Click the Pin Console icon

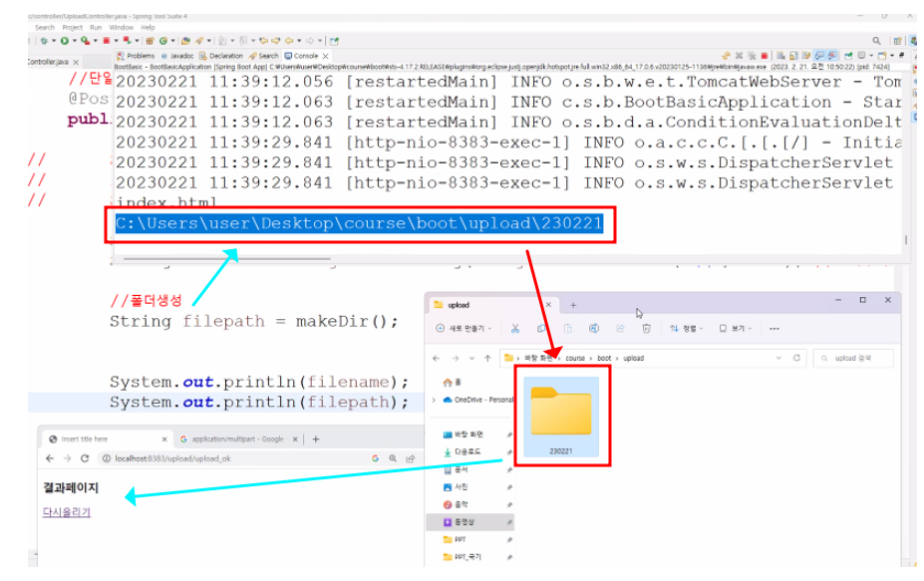click(x=848, y=56)
